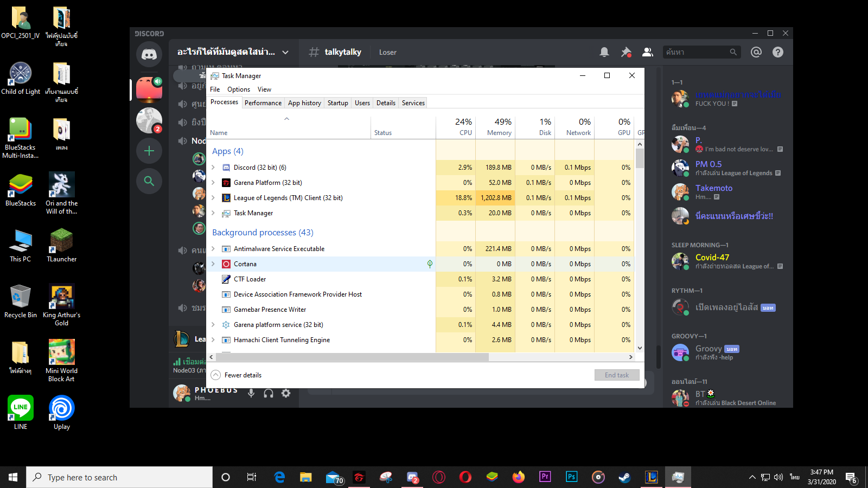Open Steam from taskbar
Viewport: 868px width, 488px height.
624,477
